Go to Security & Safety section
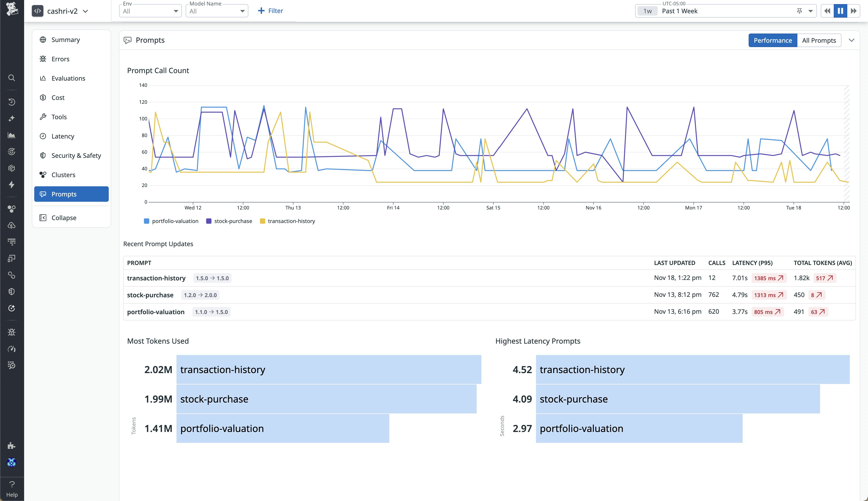The width and height of the screenshot is (868, 501). coord(76,155)
